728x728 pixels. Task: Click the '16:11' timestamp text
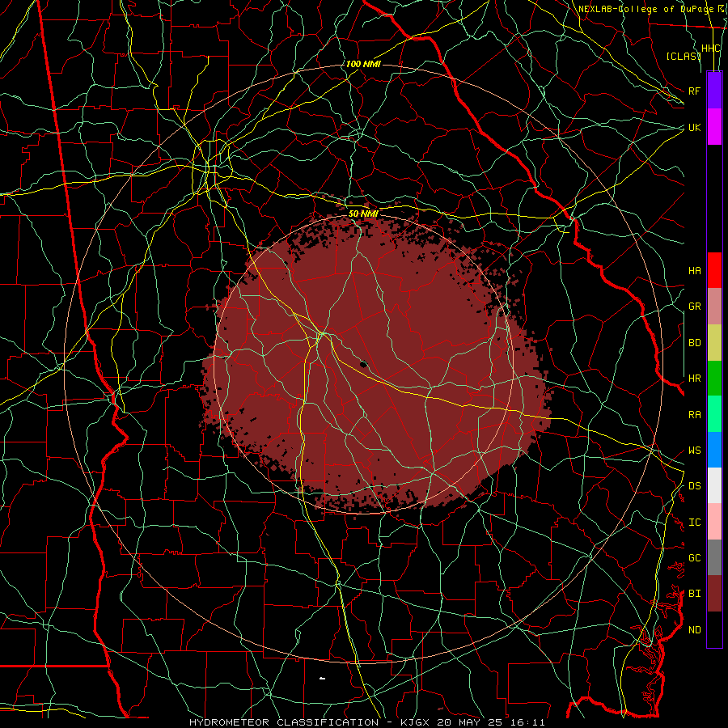click(x=530, y=722)
